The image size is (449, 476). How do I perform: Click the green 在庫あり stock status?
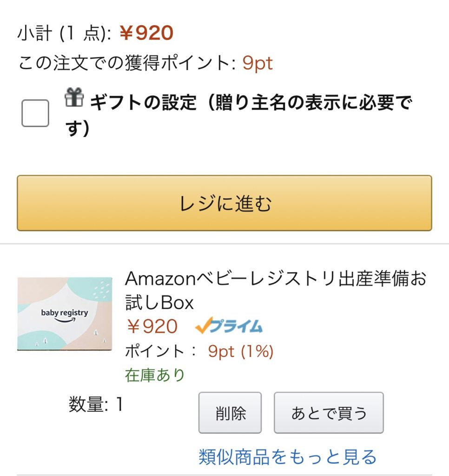(155, 375)
